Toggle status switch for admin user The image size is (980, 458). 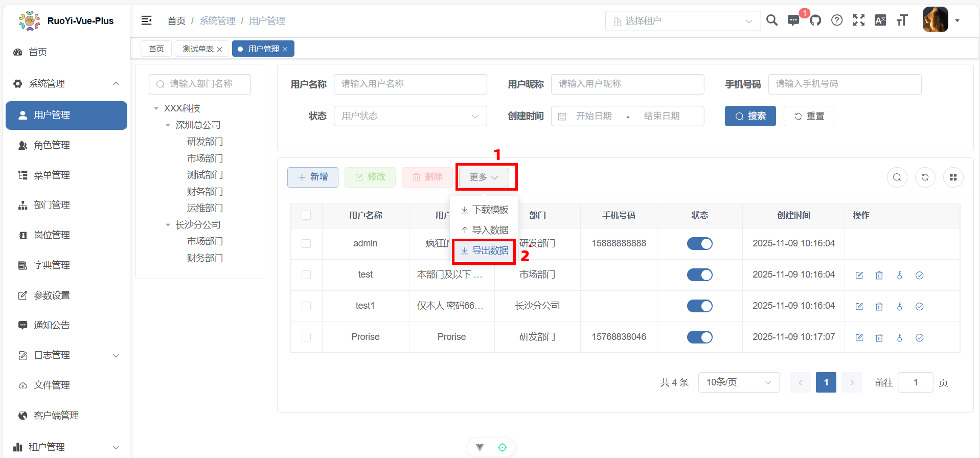[699, 244]
